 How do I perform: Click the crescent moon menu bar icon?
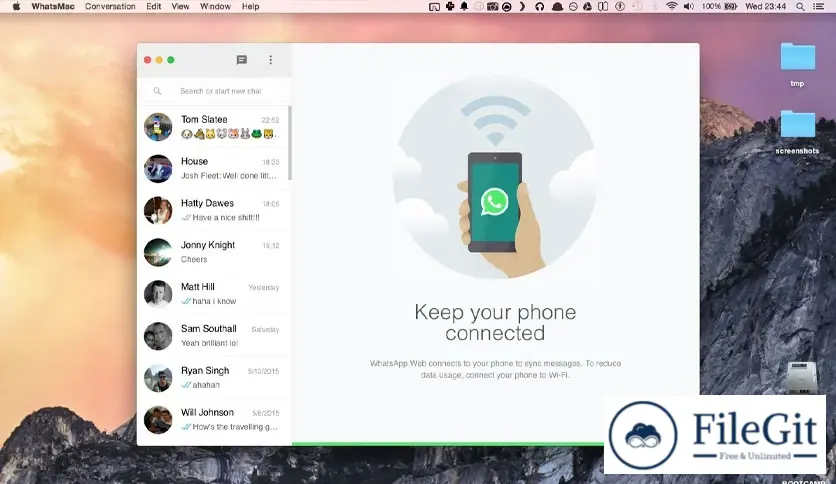pyautogui.click(x=522, y=6)
